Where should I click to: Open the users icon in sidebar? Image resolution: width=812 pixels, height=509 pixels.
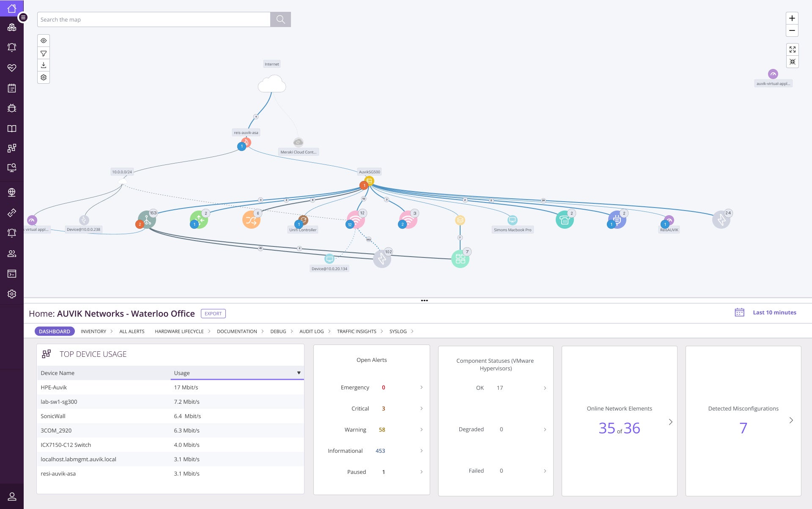point(12,254)
